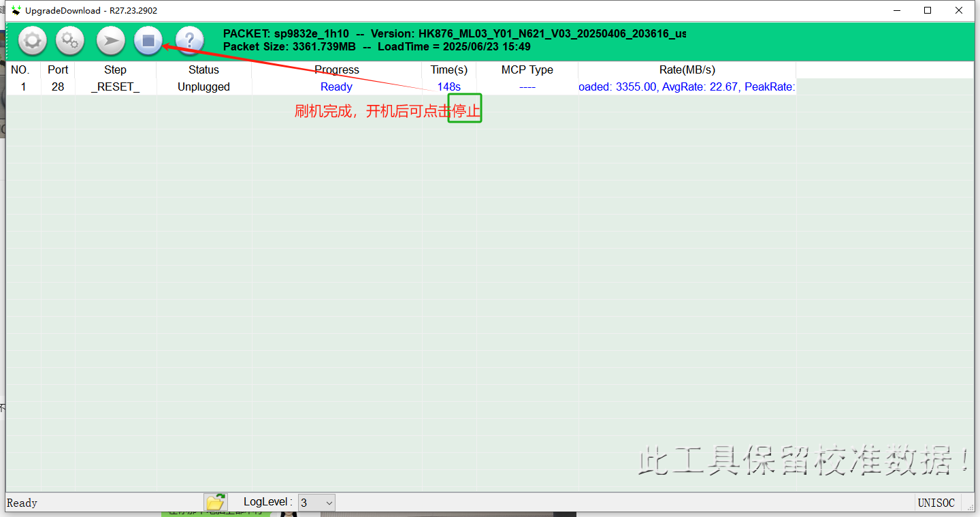Click the UpgradeDownload app icon in title bar

point(16,11)
